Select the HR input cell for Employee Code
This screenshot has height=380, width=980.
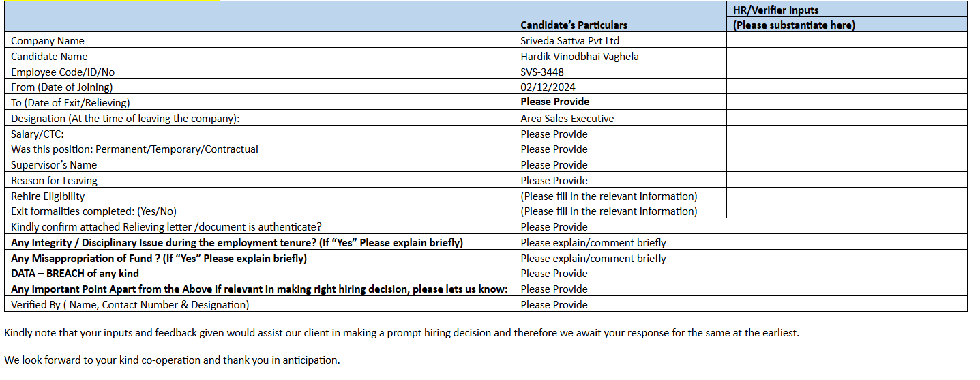(x=846, y=72)
